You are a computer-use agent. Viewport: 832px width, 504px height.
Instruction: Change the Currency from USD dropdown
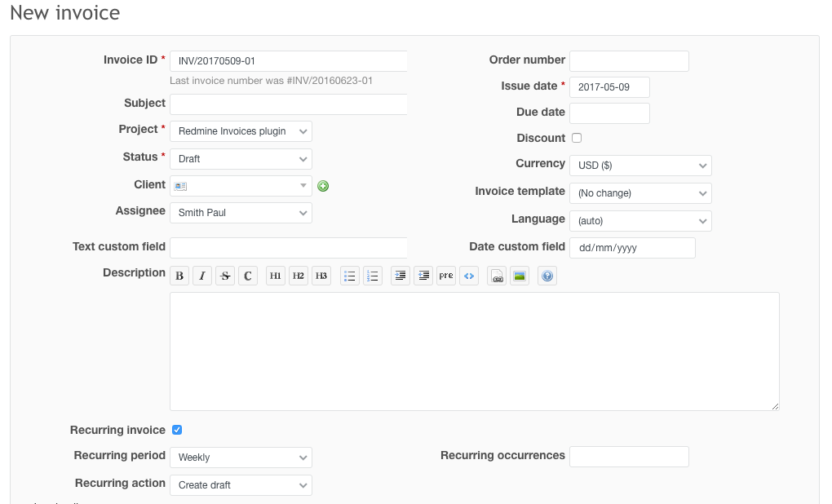point(640,166)
